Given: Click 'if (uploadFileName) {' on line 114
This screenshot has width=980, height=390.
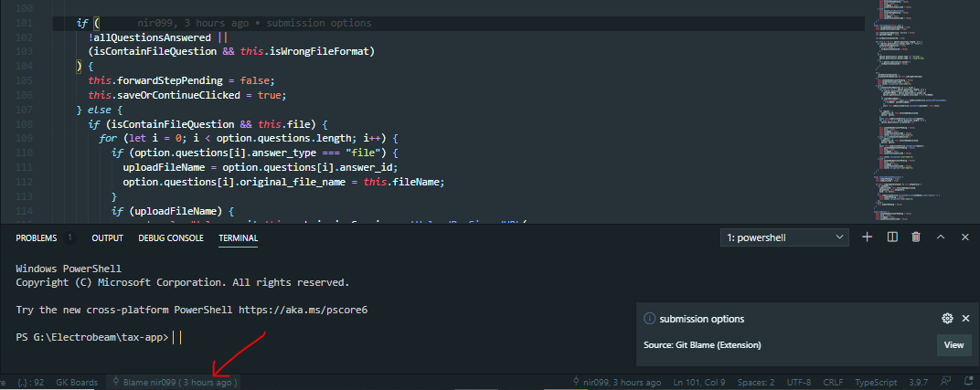Looking at the screenshot, I should [173, 211].
